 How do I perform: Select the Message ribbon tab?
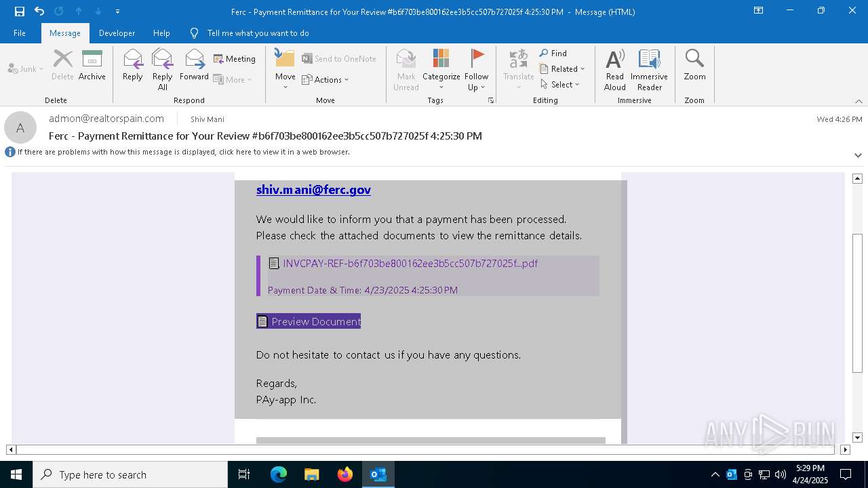coord(65,33)
